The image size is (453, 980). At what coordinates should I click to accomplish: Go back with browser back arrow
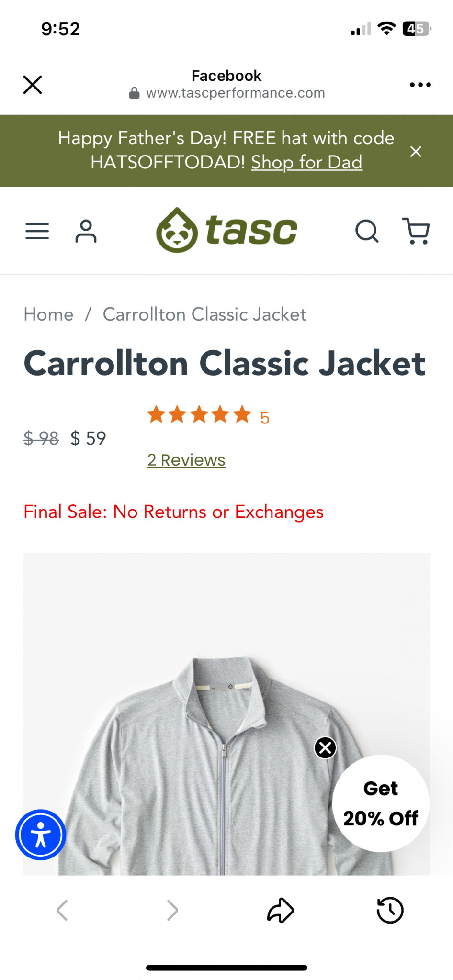pos(62,910)
